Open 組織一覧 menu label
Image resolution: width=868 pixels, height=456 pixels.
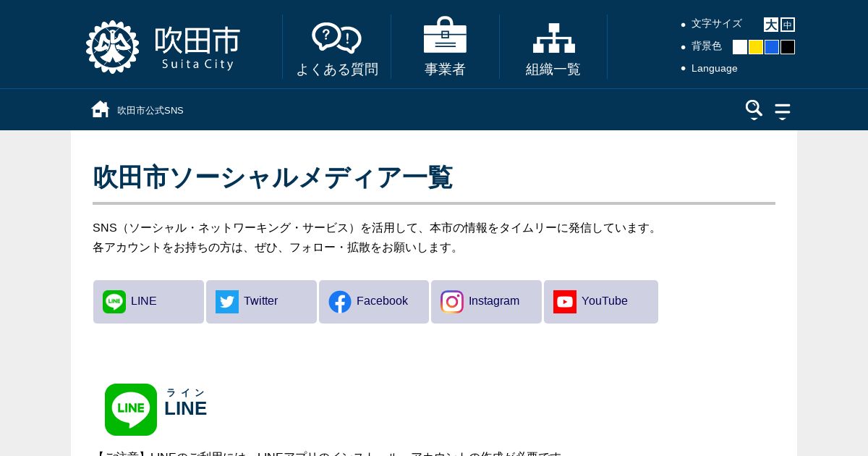[553, 69]
